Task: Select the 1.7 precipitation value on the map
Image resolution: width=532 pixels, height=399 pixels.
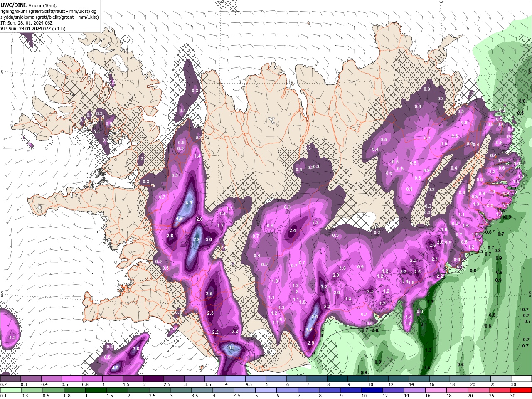Action: 220,226
